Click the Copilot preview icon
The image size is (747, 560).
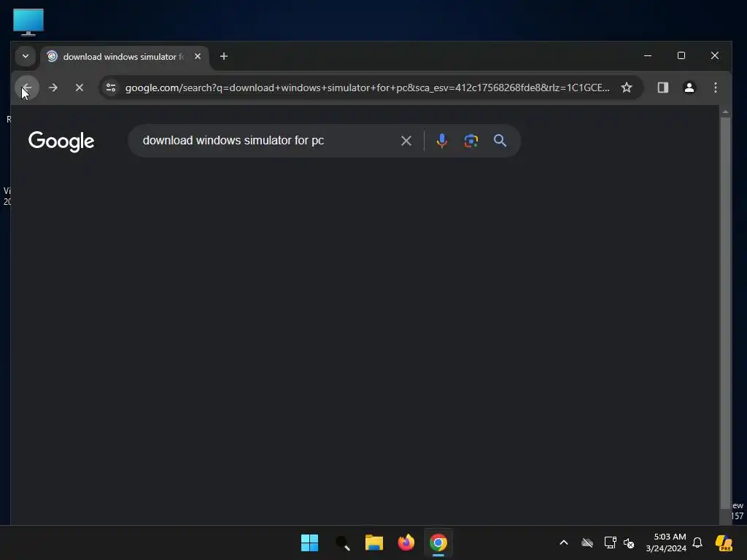coord(724,542)
